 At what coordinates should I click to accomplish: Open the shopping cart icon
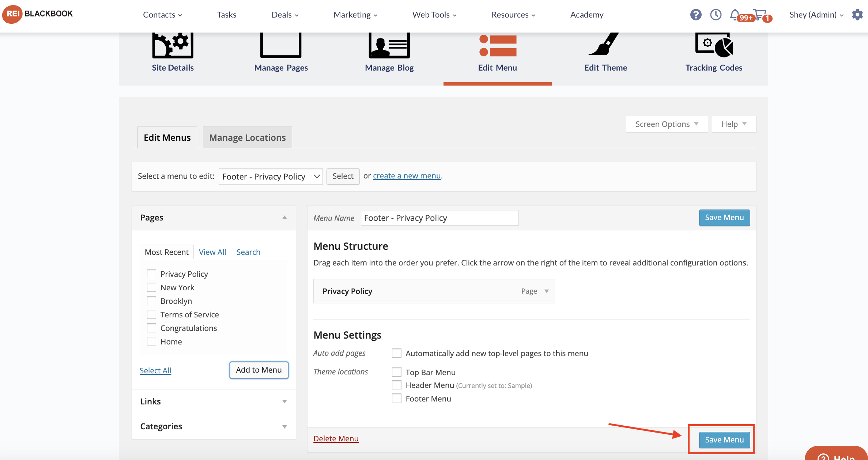(759, 14)
